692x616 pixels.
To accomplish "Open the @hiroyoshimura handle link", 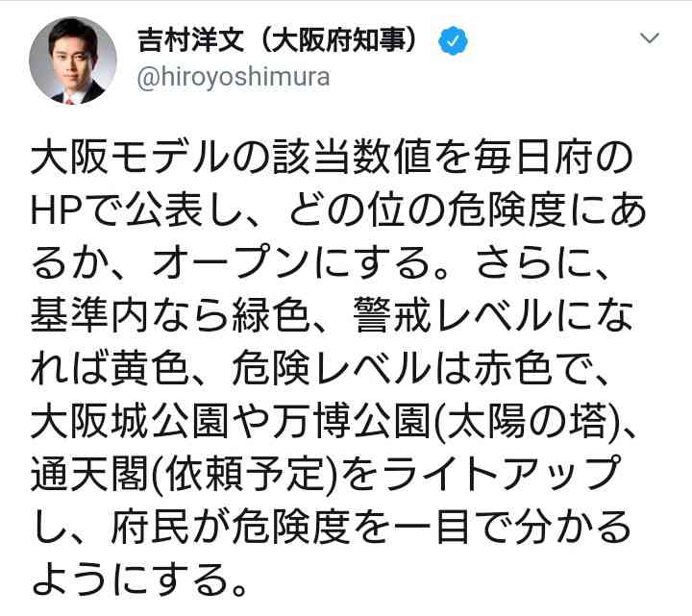I will point(234,77).
